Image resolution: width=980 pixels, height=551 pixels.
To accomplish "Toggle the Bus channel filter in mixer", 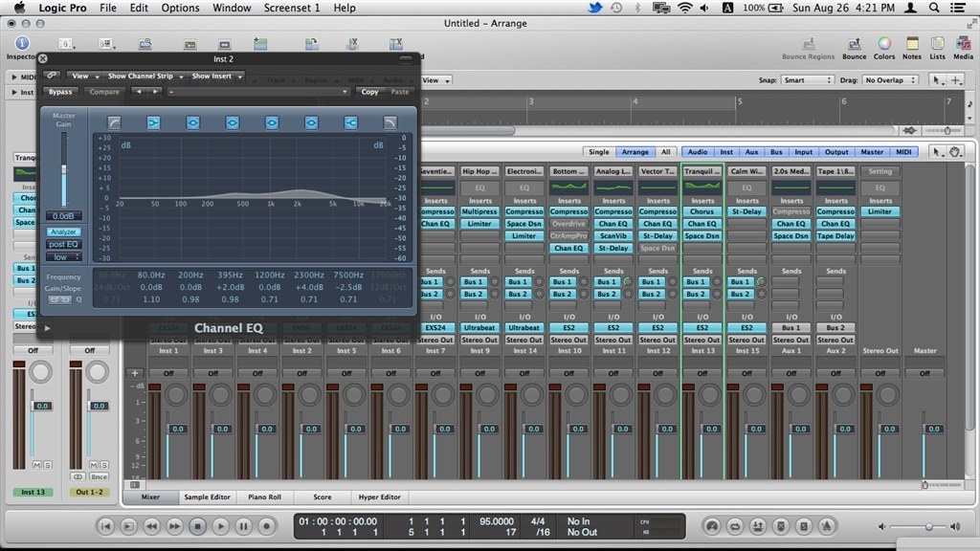I will point(776,152).
